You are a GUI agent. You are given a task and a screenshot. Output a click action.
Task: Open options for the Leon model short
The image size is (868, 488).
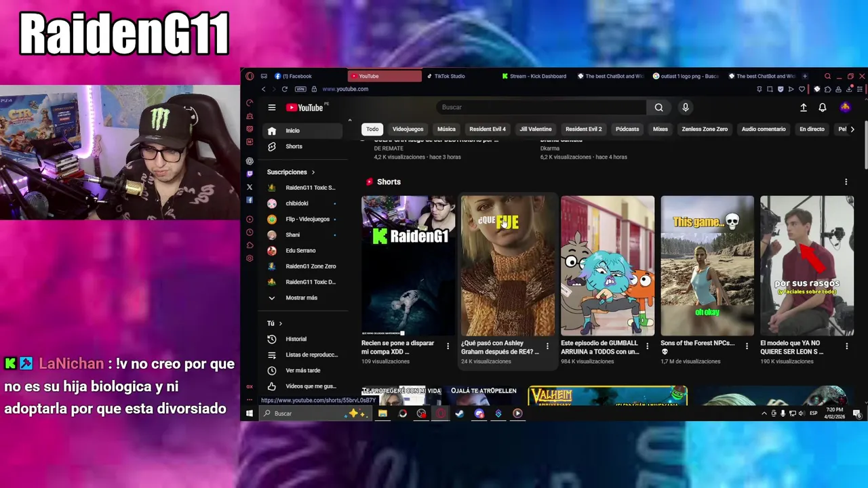coord(846,346)
